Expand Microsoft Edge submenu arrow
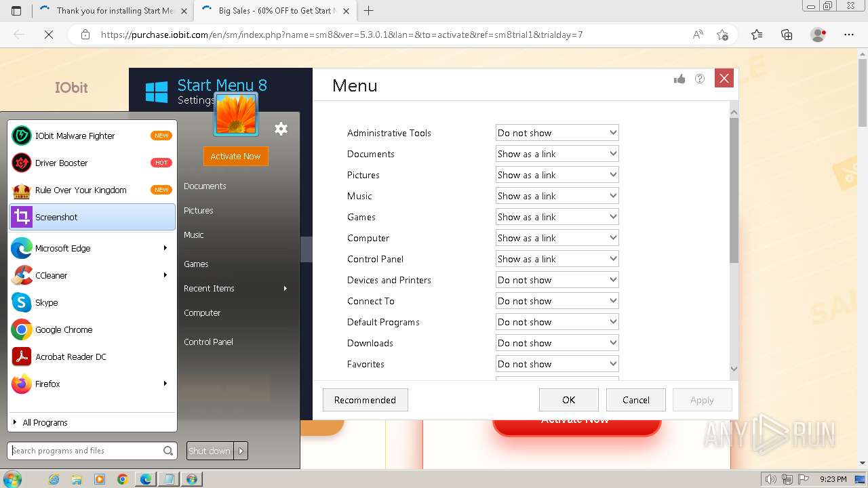868x488 pixels. click(165, 248)
